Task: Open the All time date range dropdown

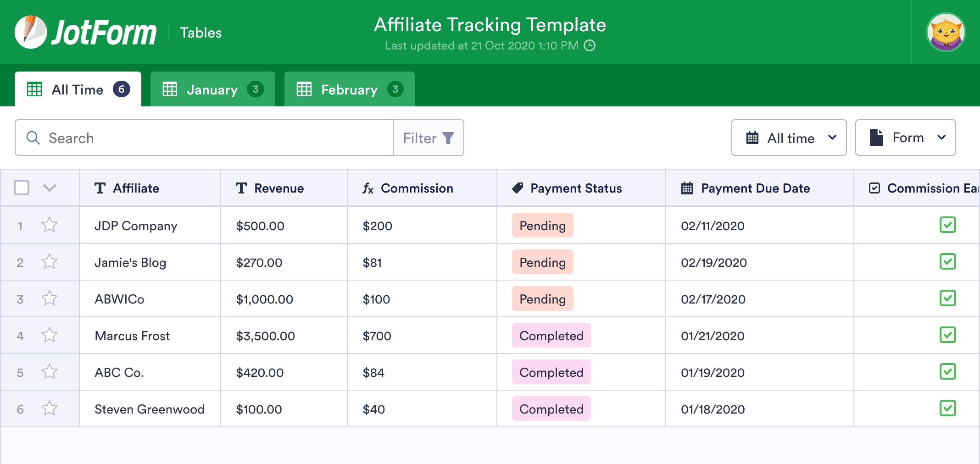Action: (x=789, y=138)
